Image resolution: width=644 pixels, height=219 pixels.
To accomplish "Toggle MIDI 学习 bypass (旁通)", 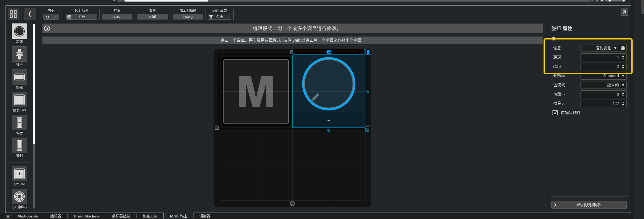I will tap(219, 17).
